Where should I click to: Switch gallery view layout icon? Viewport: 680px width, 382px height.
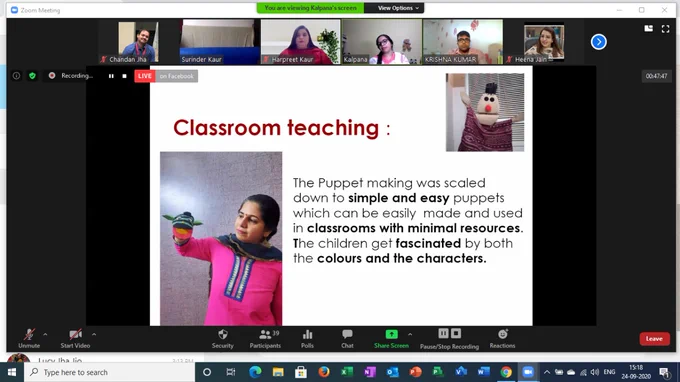648,29
